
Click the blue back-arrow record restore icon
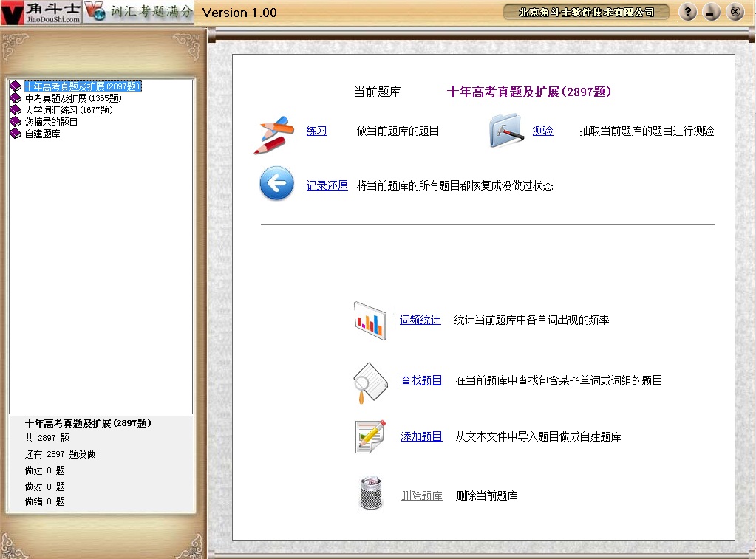[x=277, y=184]
